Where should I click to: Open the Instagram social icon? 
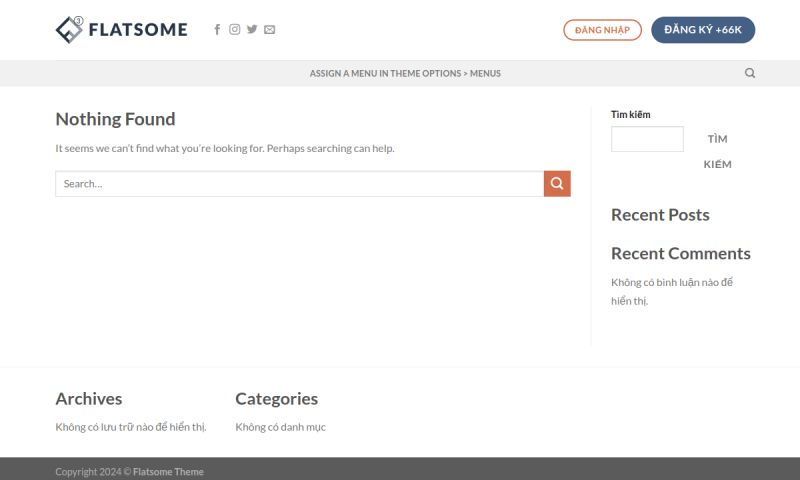[x=235, y=30]
